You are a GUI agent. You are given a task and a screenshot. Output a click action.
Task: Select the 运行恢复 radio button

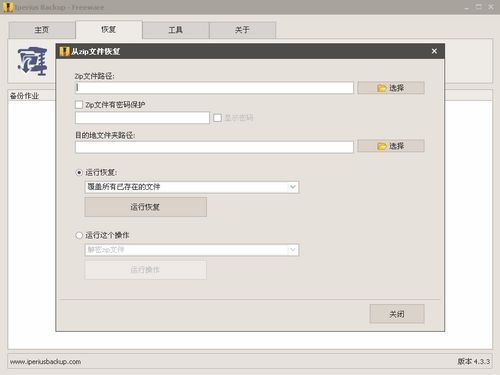tap(79, 172)
